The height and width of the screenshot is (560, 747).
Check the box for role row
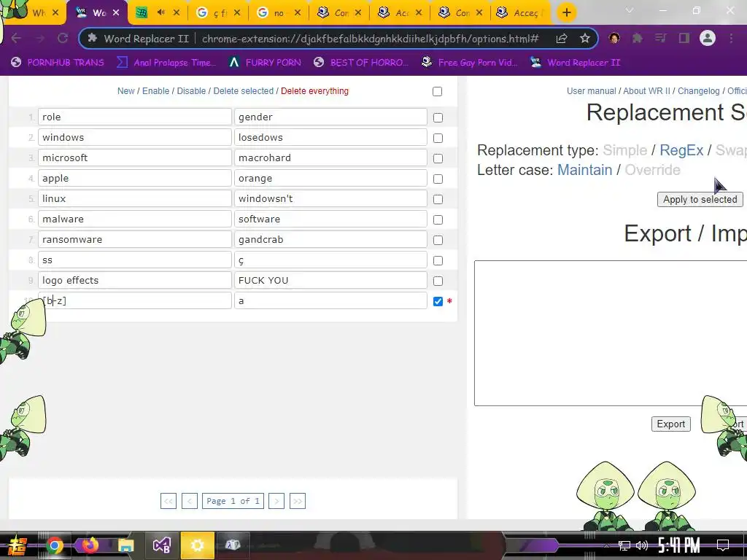pos(438,117)
